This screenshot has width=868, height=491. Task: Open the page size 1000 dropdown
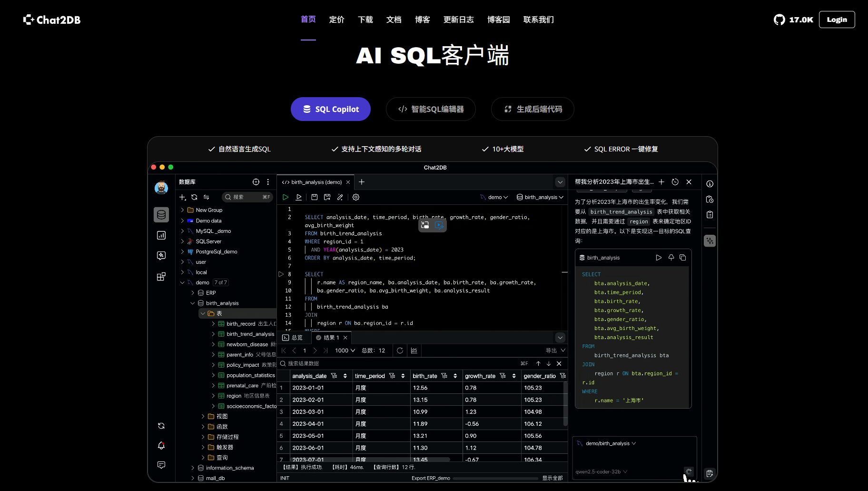(344, 350)
